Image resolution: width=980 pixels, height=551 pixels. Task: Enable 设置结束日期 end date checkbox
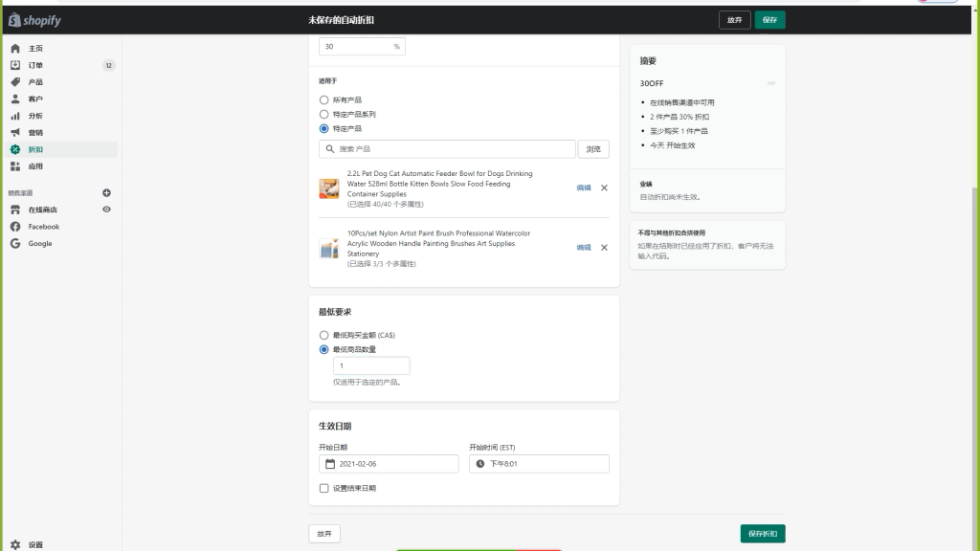(x=323, y=488)
